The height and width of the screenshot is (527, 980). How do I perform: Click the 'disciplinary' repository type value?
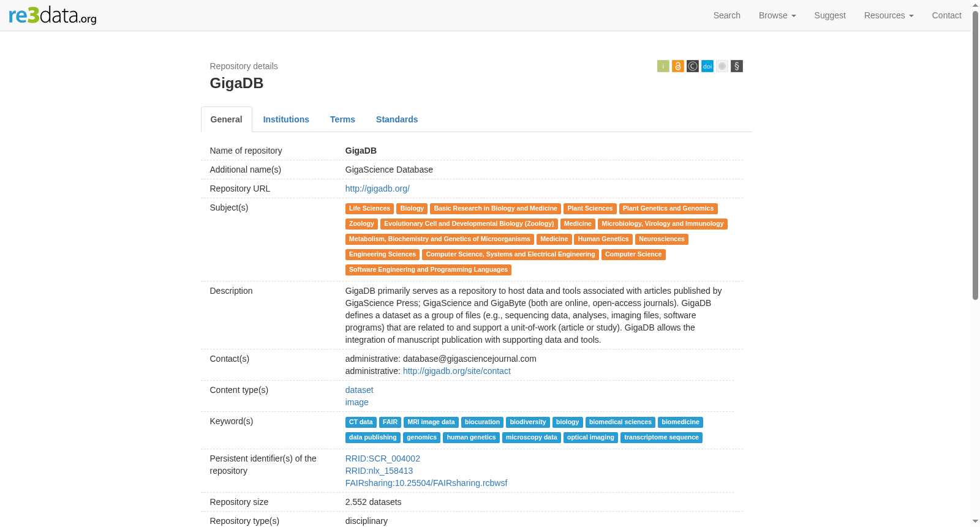[366, 521]
